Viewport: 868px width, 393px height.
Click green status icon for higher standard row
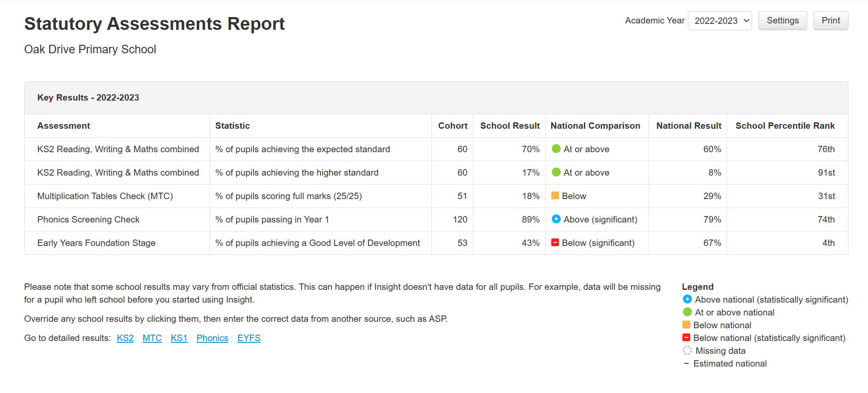coord(556,172)
